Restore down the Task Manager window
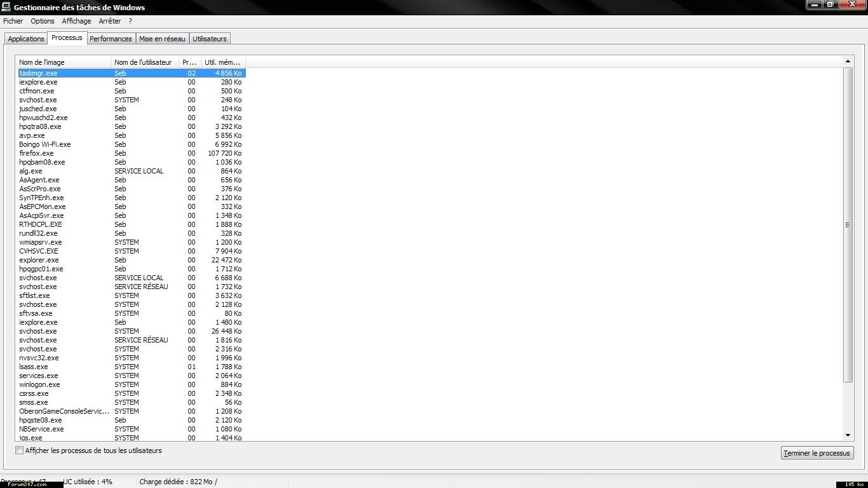The height and width of the screenshot is (488, 868). click(x=830, y=4)
